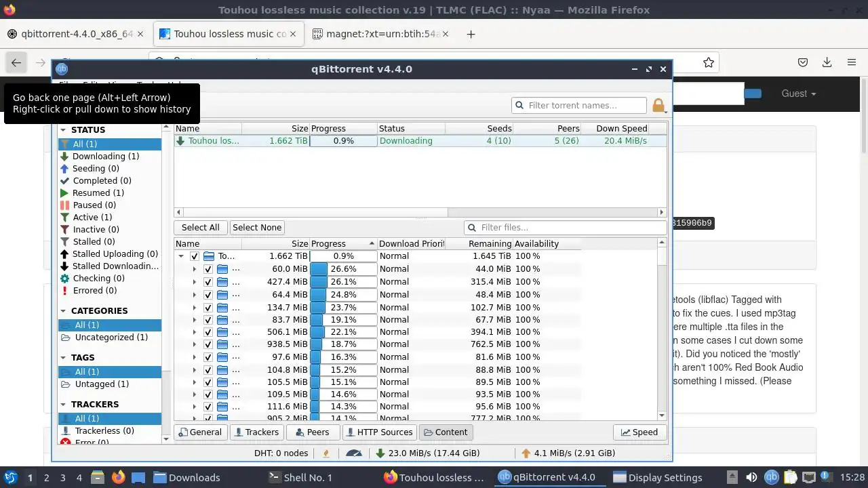This screenshot has width=868, height=488.
Task: Open the Firefox hamburger menu
Action: 852,62
